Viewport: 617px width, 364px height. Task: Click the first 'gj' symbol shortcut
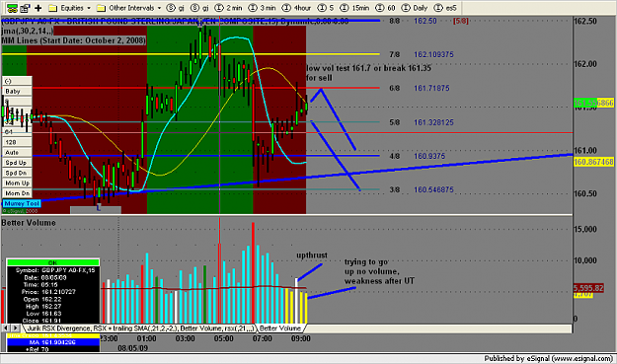tap(176, 8)
